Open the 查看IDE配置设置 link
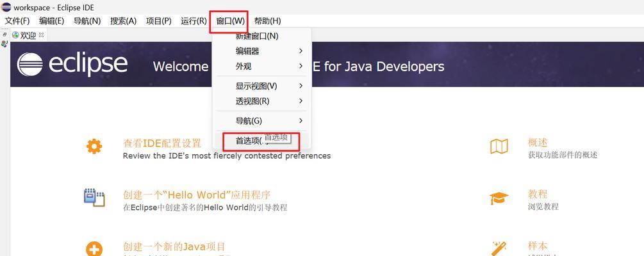Viewport: 644px width, 256px height. pos(162,143)
